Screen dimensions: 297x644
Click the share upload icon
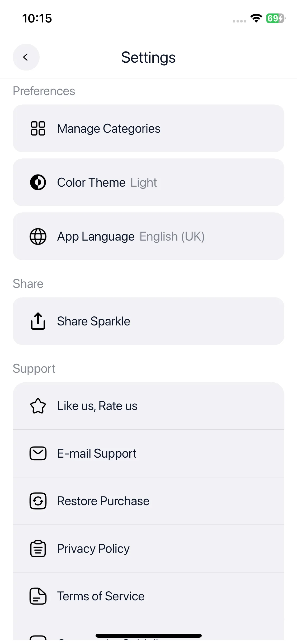[38, 321]
